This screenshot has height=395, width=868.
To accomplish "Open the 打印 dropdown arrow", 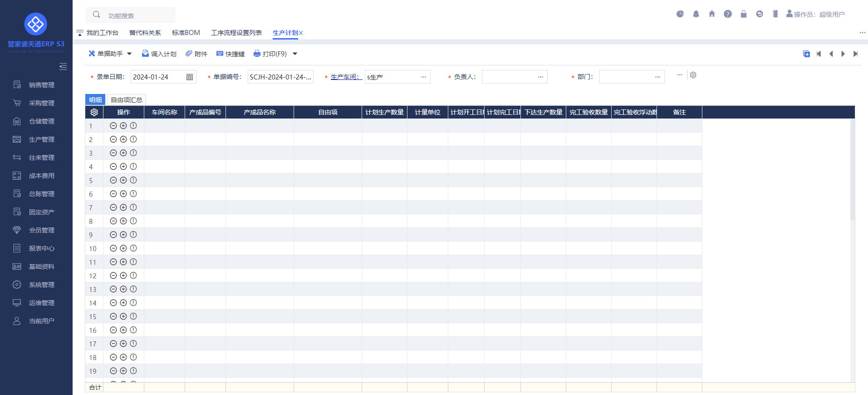I will pyautogui.click(x=295, y=54).
